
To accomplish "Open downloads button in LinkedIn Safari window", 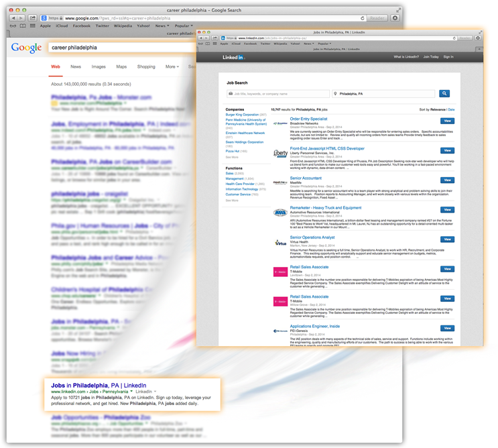I will 478,38.
